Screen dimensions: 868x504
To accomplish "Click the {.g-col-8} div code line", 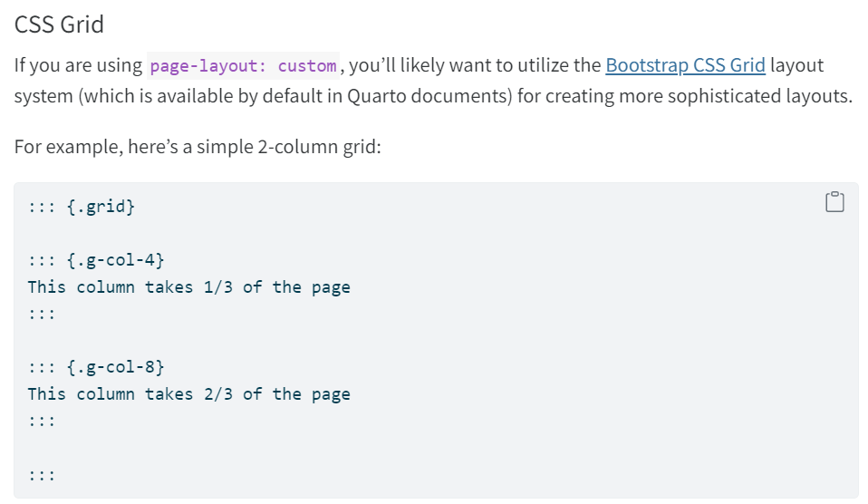I will pos(96,367).
